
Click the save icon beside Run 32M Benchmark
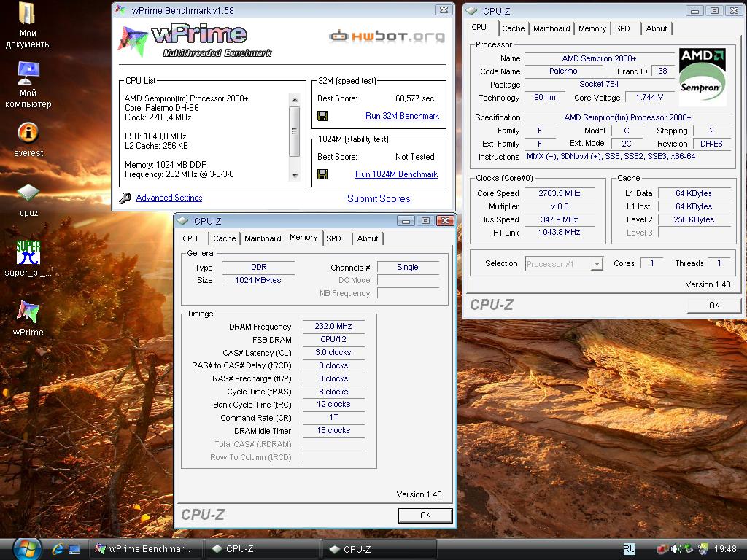[322, 116]
